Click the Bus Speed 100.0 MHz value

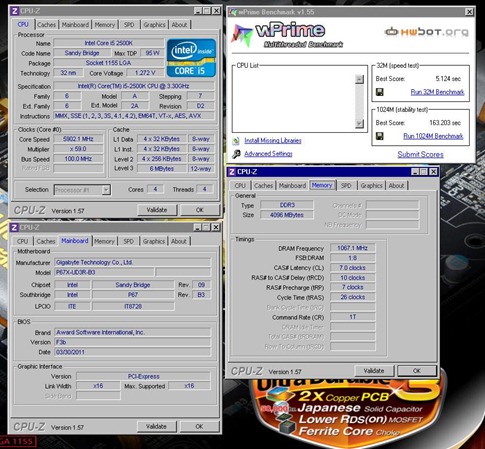[x=78, y=159]
